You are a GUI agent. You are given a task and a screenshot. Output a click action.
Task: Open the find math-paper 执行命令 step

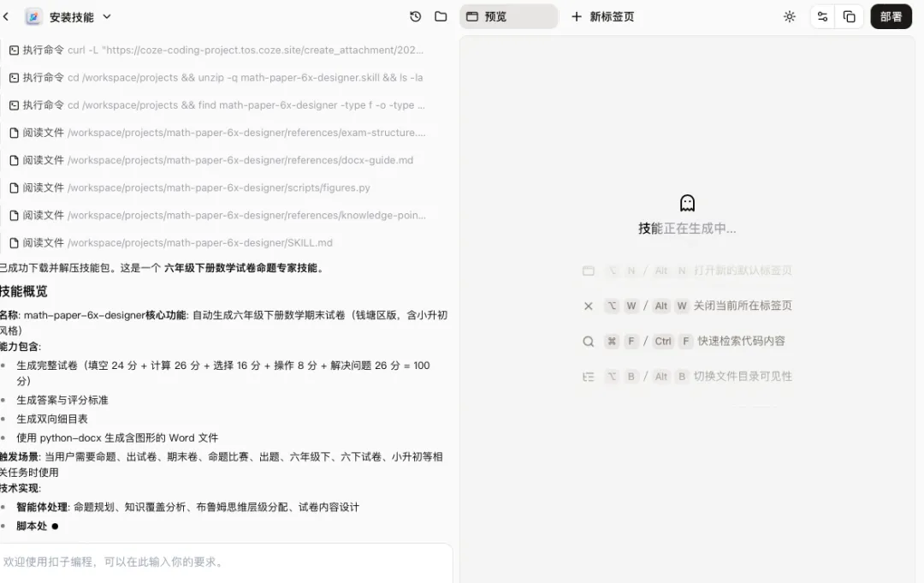(x=216, y=105)
